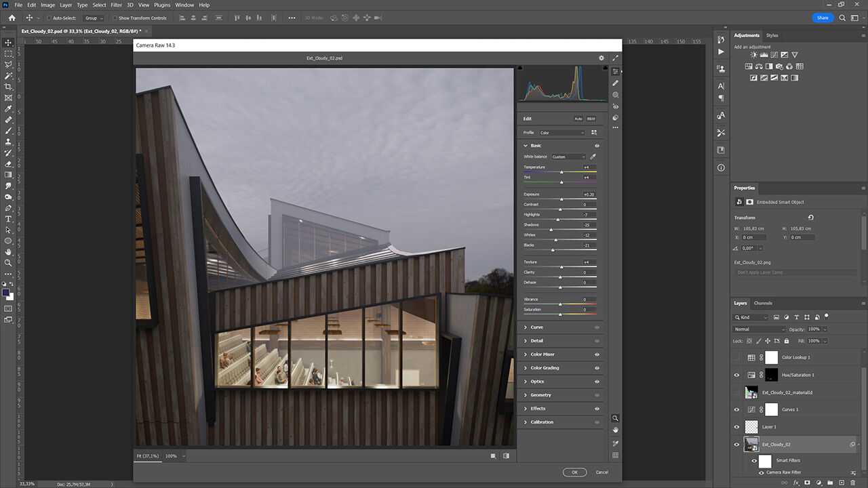Click the Exposure slider handle
Viewport: 868px width, 488px height.
pyautogui.click(x=562, y=199)
